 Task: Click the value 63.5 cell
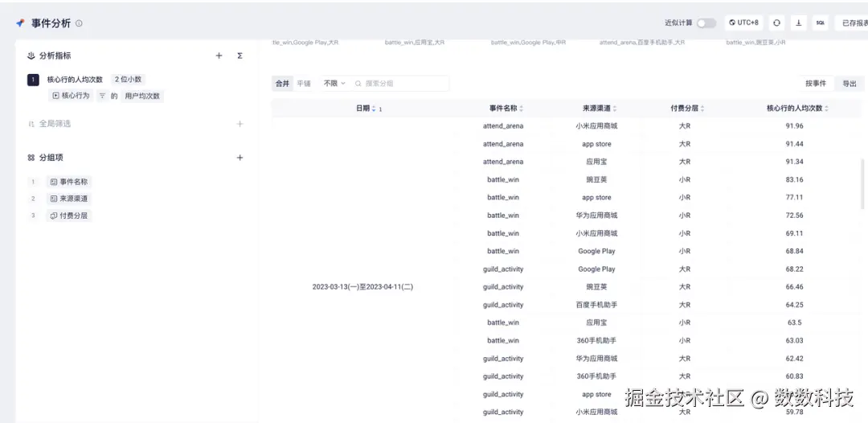(x=794, y=322)
